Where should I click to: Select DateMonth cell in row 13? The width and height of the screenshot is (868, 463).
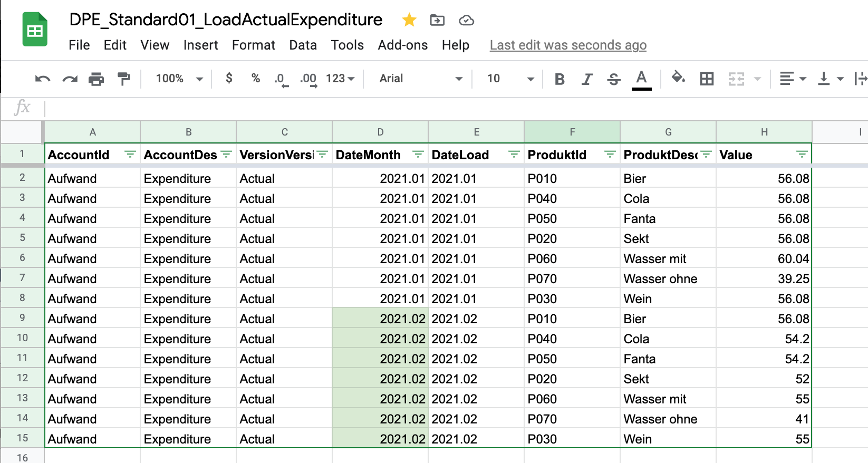(380, 399)
